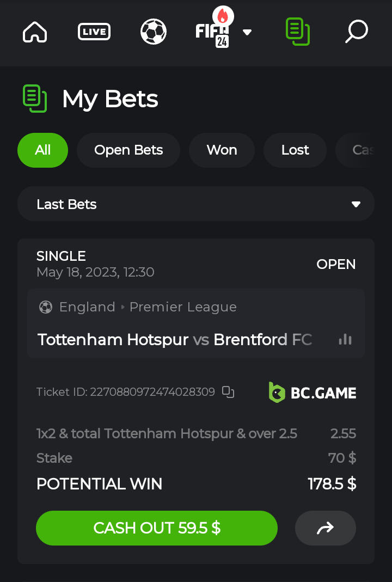Copy the Ticket ID

(x=229, y=392)
